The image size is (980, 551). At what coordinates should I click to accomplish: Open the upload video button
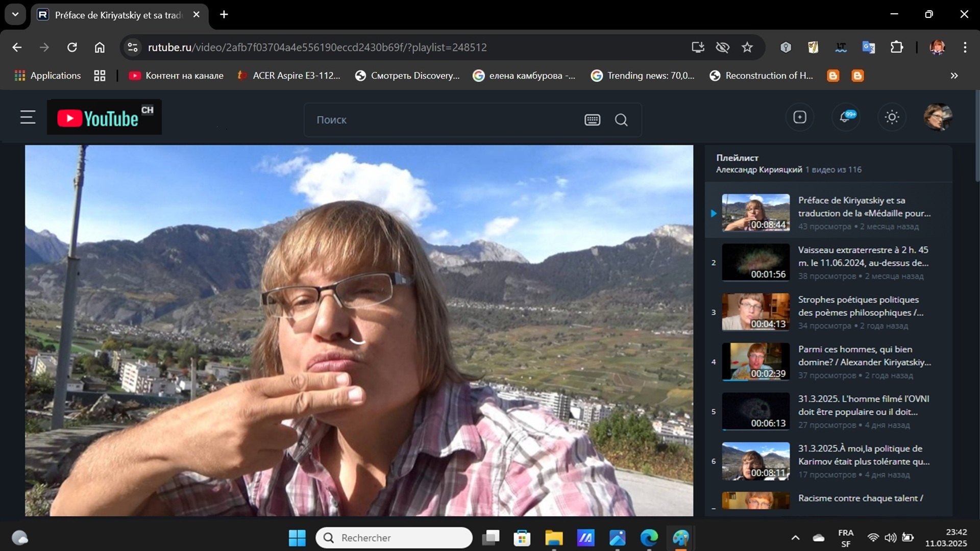point(800,117)
